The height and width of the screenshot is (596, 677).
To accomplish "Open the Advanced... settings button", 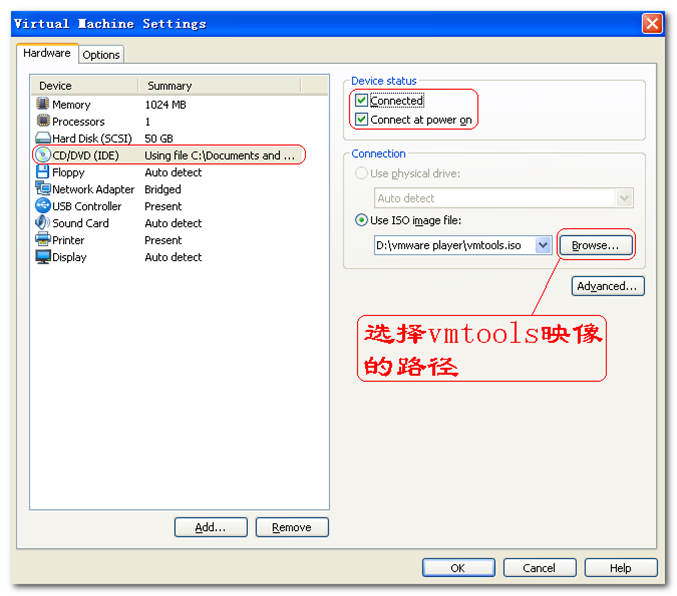I will 607,286.
